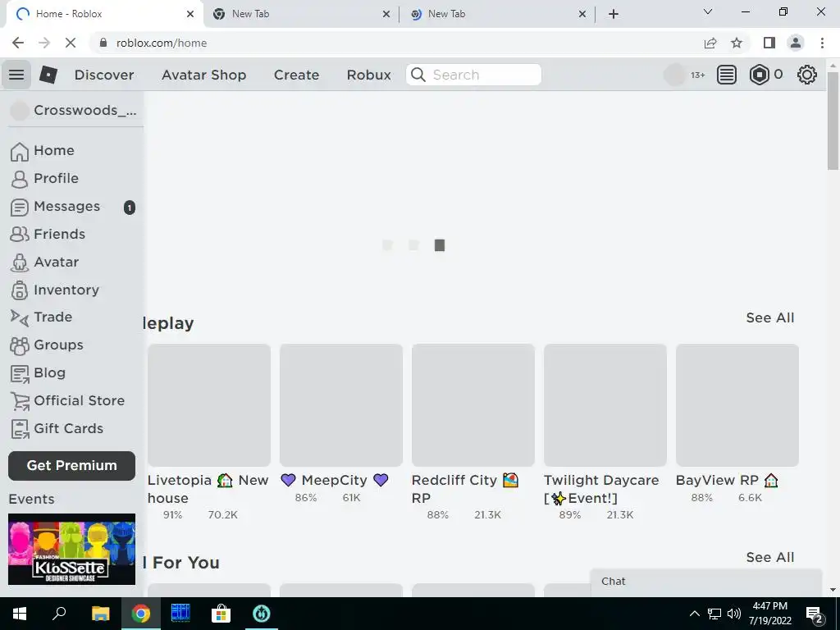Open Chrome profile avatar
The height and width of the screenshot is (630, 840).
click(x=796, y=43)
